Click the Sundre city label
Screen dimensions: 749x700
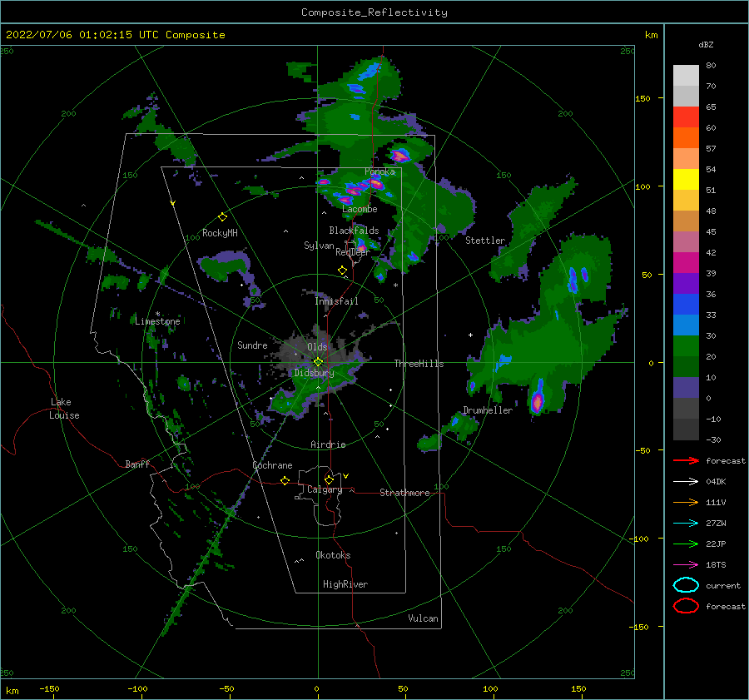click(252, 345)
